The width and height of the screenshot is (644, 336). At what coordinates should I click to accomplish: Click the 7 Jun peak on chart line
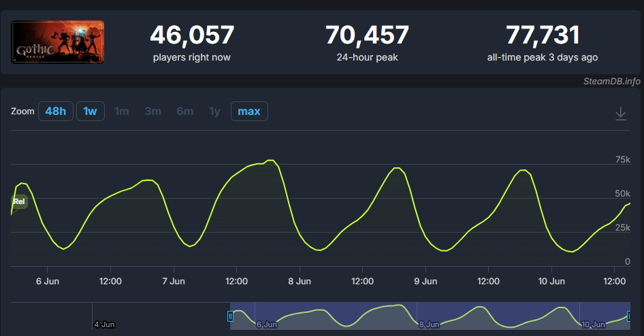pyautogui.click(x=270, y=160)
